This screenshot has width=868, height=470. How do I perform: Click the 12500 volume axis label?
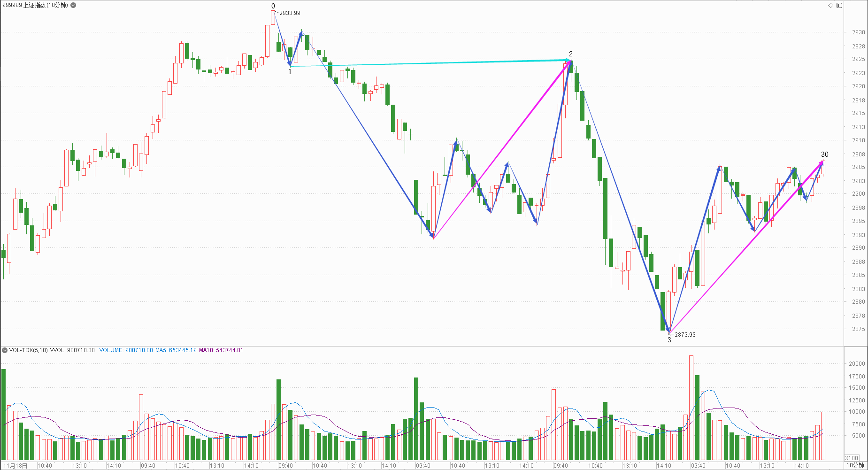857,401
